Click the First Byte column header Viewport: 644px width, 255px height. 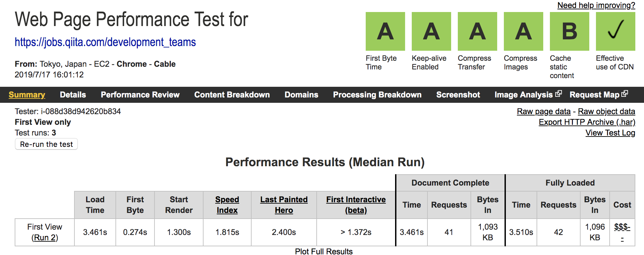click(x=135, y=205)
